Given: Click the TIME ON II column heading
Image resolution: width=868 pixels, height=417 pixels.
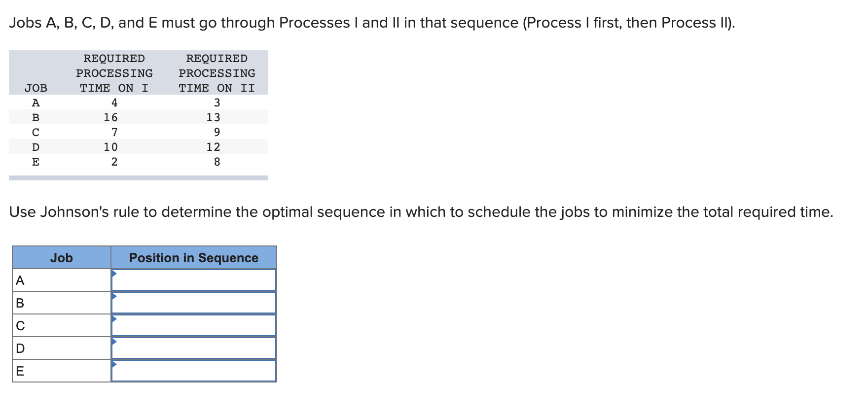Looking at the screenshot, I should 217,88.
